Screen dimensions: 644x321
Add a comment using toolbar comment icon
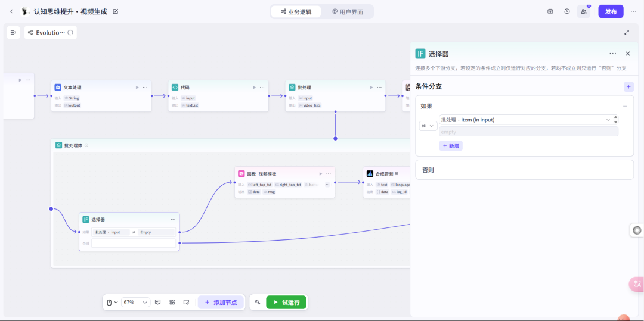click(x=157, y=302)
